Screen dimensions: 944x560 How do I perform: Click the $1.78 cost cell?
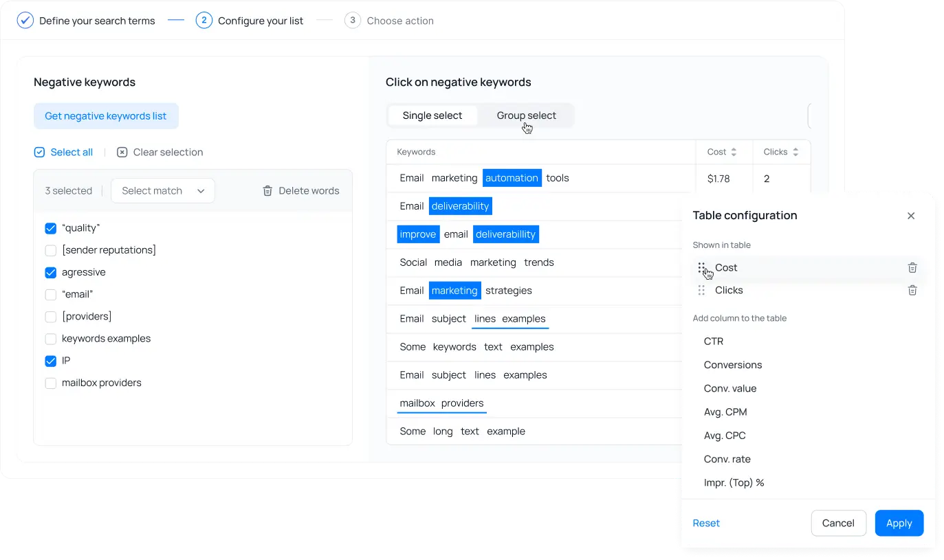718,179
